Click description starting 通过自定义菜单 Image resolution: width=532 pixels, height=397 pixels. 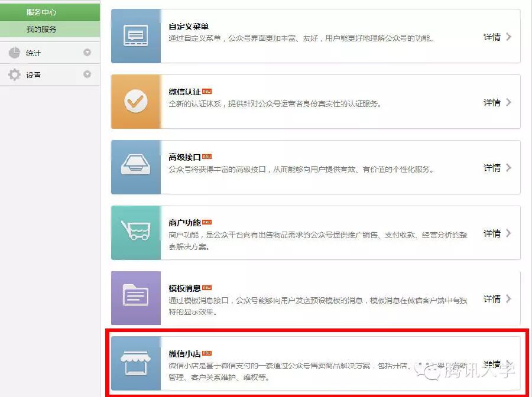point(301,38)
